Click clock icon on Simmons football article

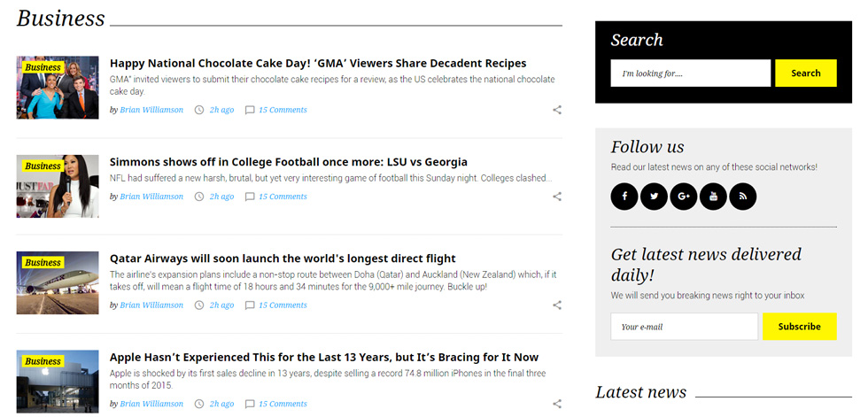[199, 197]
